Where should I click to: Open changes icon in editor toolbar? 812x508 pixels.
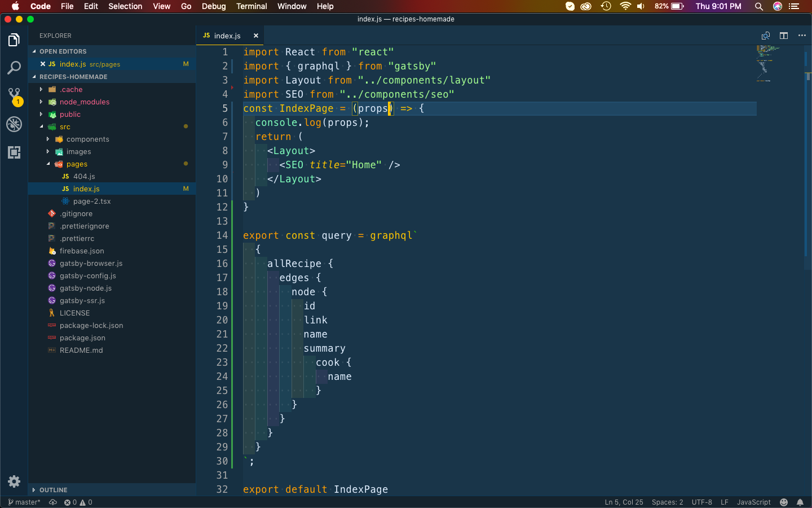coord(765,36)
